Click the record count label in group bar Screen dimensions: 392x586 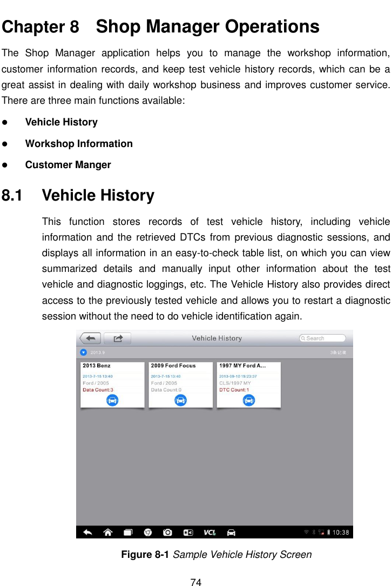pos(338,352)
